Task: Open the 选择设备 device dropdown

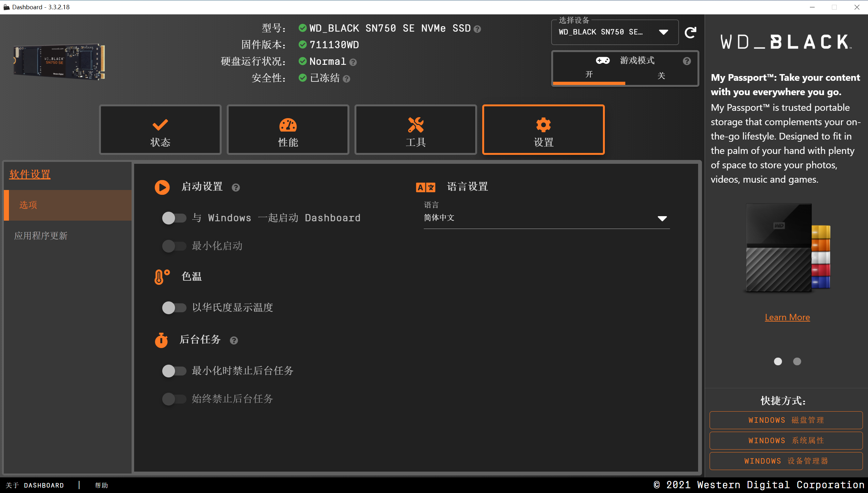Action: tap(615, 32)
